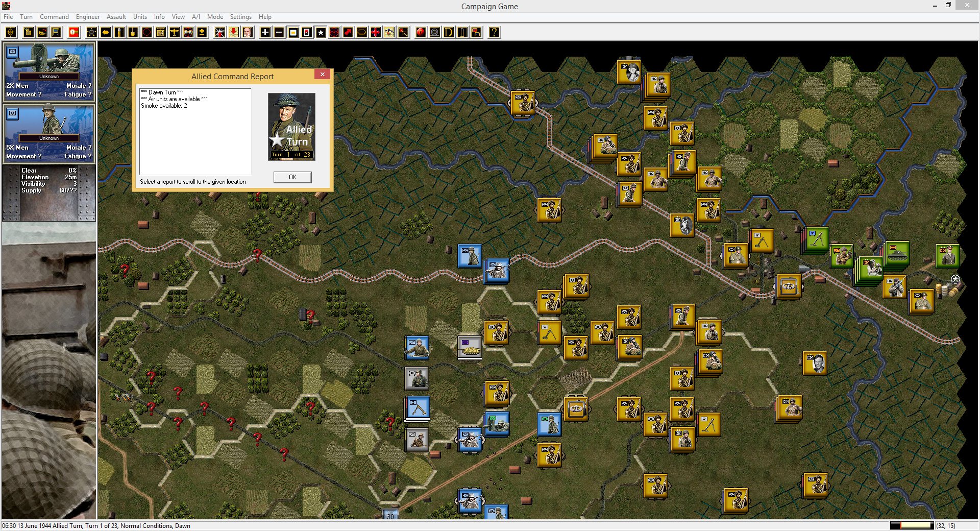Click the red F circle icon
This screenshot has height=531, width=980.
[421, 32]
